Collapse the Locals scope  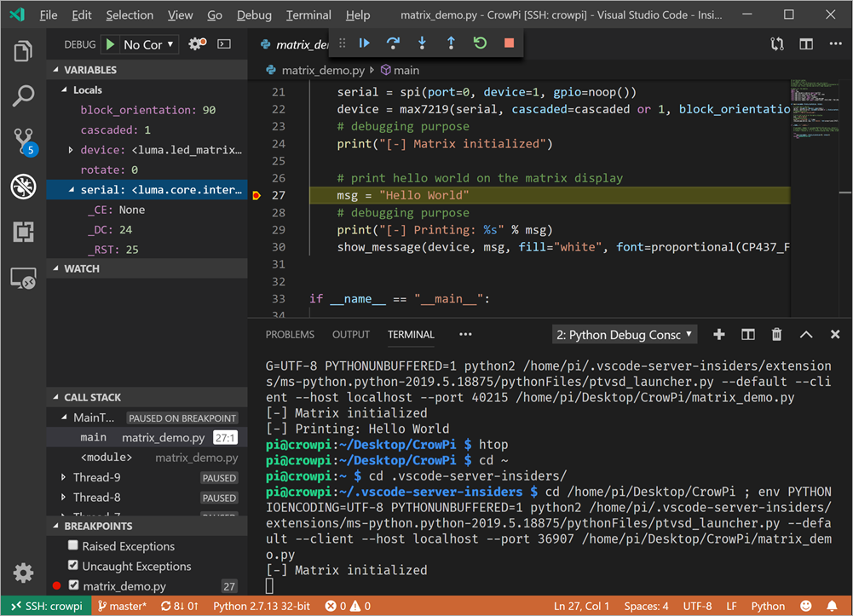tap(64, 89)
